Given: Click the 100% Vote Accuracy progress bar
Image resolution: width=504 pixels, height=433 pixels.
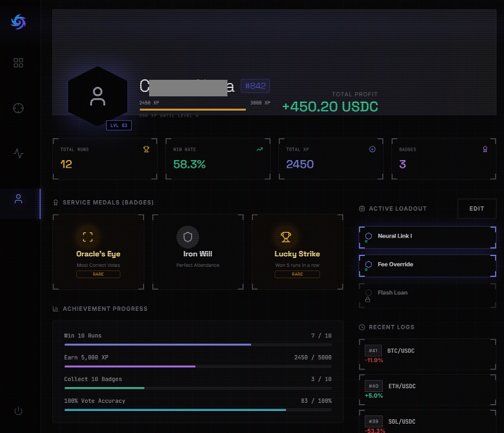Looking at the screenshot, I should click(x=198, y=410).
